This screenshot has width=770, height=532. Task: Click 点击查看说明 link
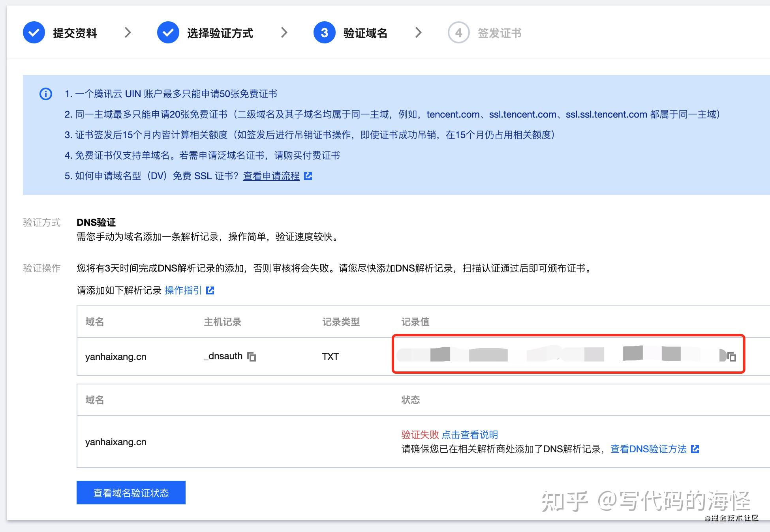[x=470, y=435]
